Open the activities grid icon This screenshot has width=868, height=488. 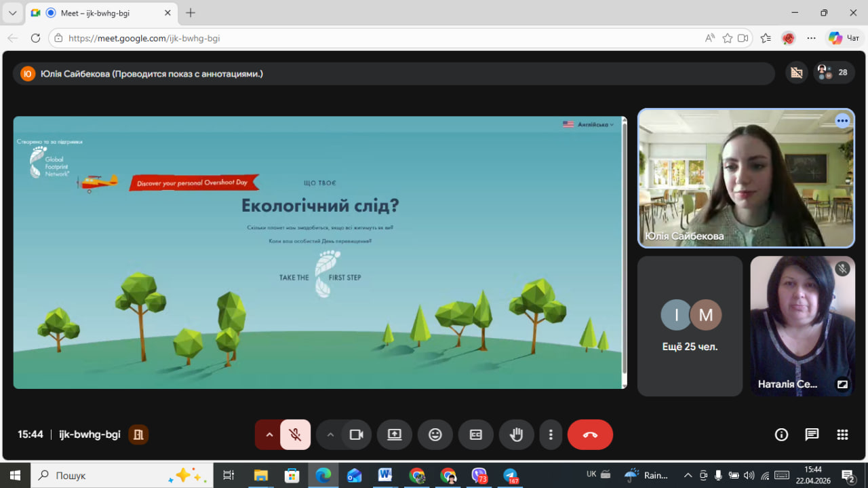pos(842,435)
